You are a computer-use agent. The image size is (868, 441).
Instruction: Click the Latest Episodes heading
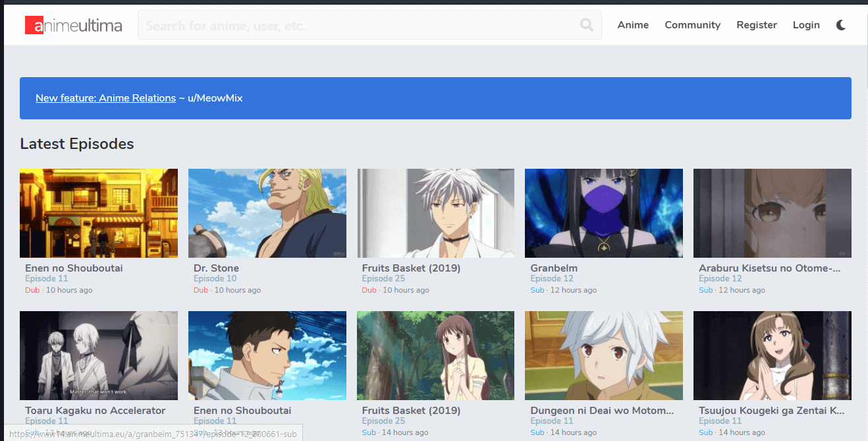[x=77, y=144]
